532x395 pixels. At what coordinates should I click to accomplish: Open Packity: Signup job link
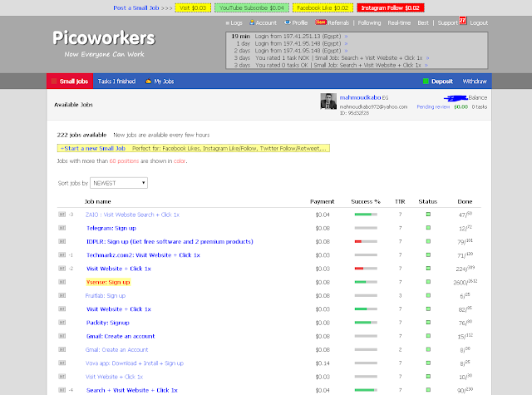[108, 323]
